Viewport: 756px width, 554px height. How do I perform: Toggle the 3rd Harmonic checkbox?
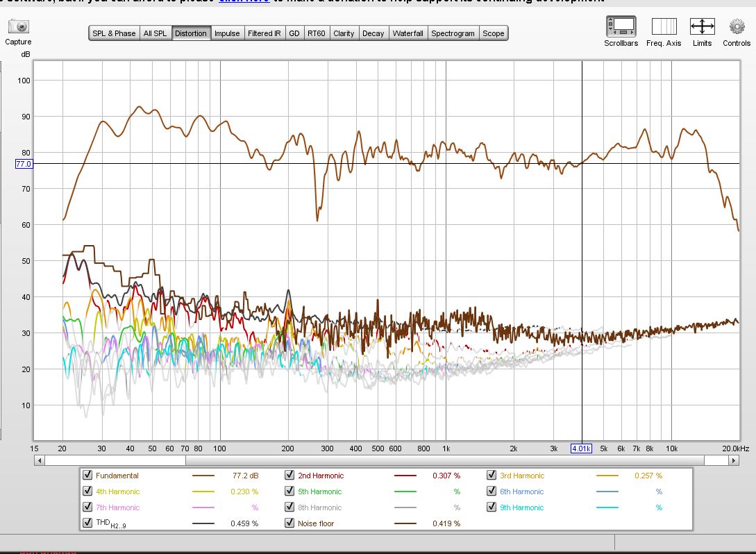492,475
